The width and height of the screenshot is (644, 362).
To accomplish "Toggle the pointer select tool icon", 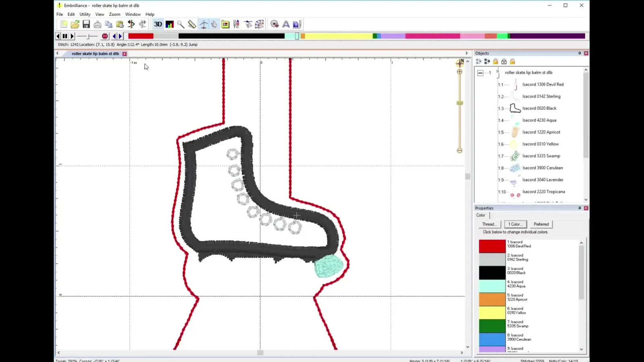I will click(214, 25).
